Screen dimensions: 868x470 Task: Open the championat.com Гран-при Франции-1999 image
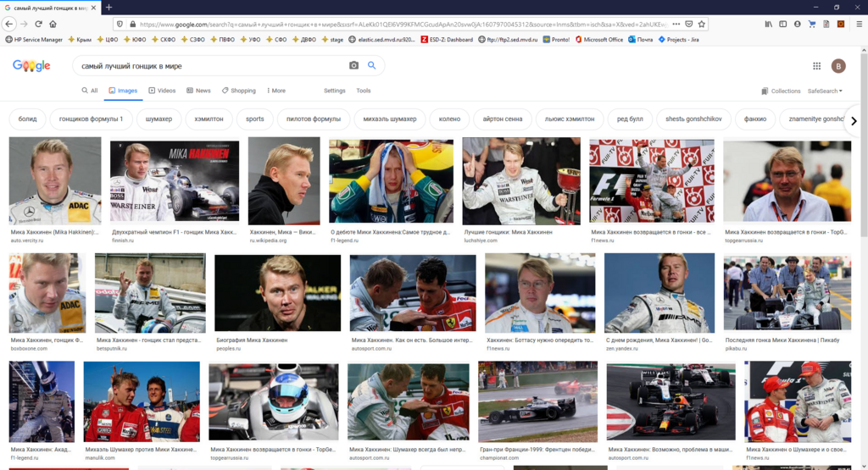pyautogui.click(x=537, y=401)
